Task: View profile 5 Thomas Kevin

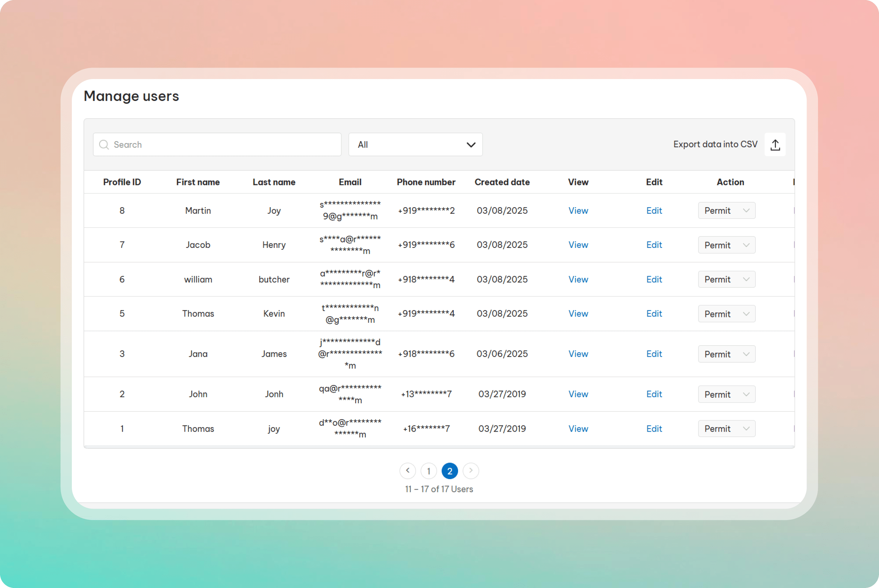Action: 578,313
